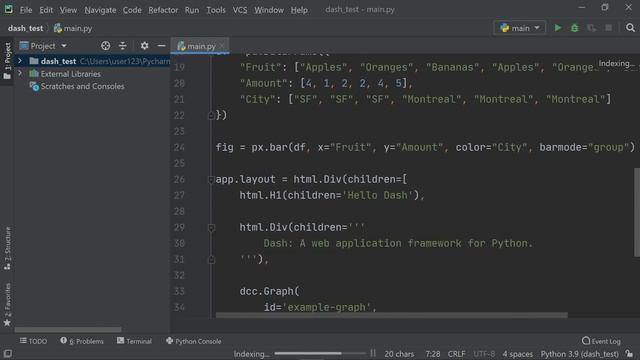
Task: Pause the indexing process
Action: tap(373, 353)
